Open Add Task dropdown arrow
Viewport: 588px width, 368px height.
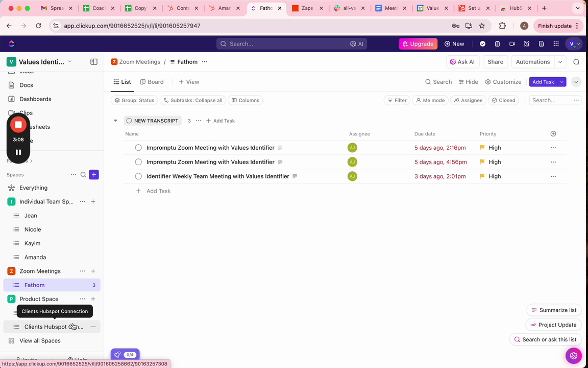[562, 82]
